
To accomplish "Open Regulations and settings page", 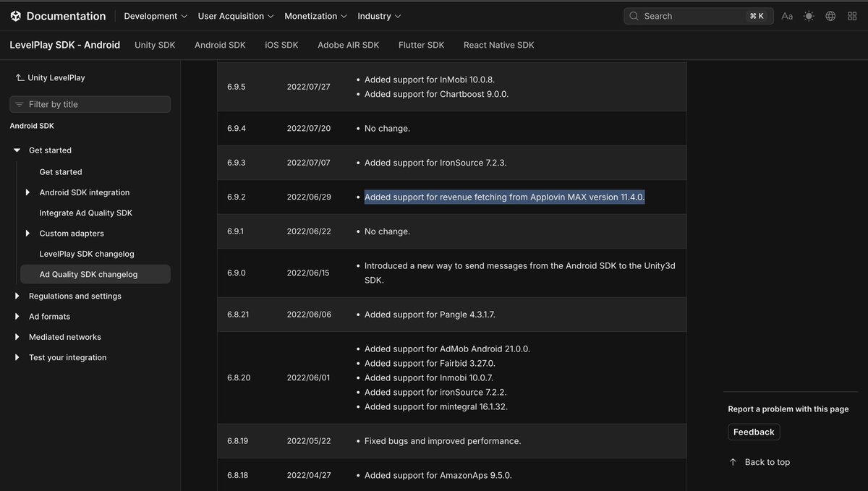I will point(75,296).
